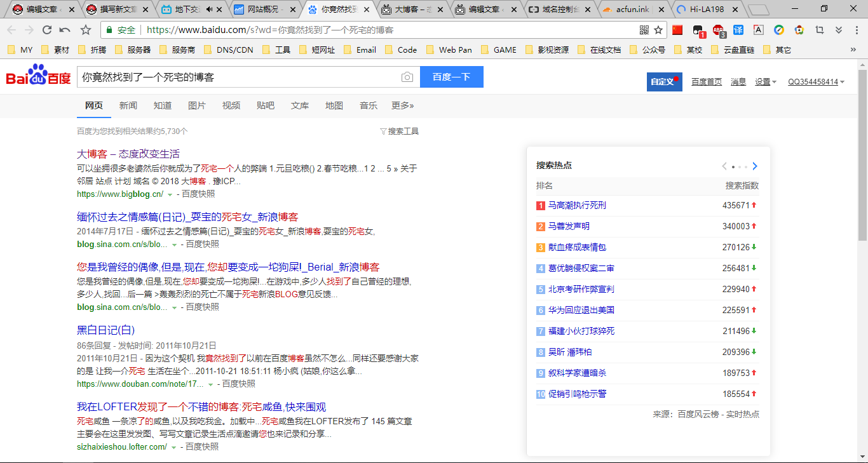Switch to the acfun.ink browser tab
The image size is (868, 463).
(633, 10)
